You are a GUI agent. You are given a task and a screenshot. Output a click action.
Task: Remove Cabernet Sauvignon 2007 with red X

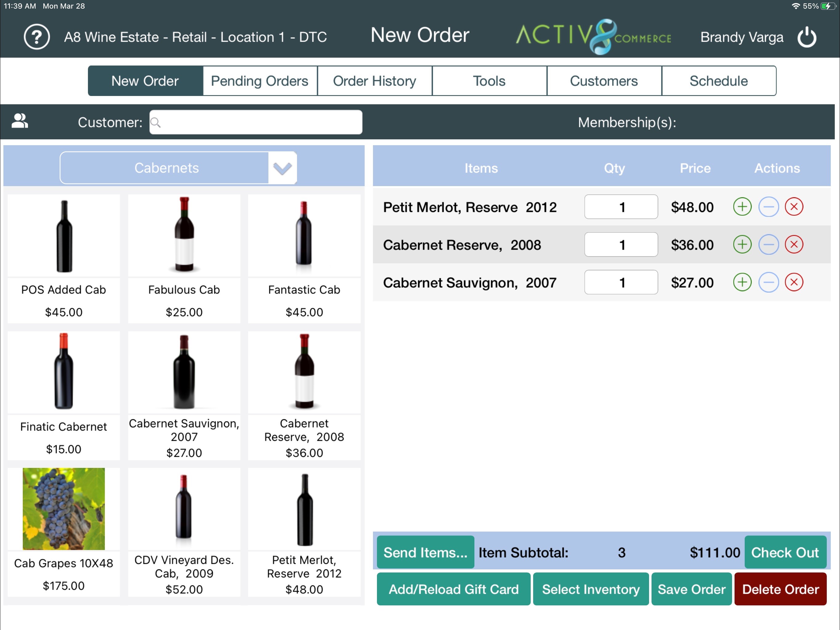[x=794, y=282]
